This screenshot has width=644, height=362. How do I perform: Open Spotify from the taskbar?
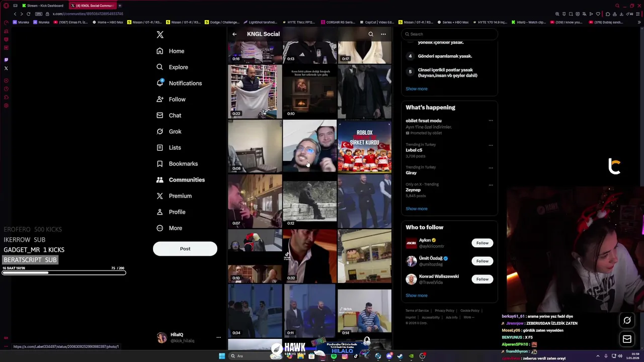tap(334, 356)
